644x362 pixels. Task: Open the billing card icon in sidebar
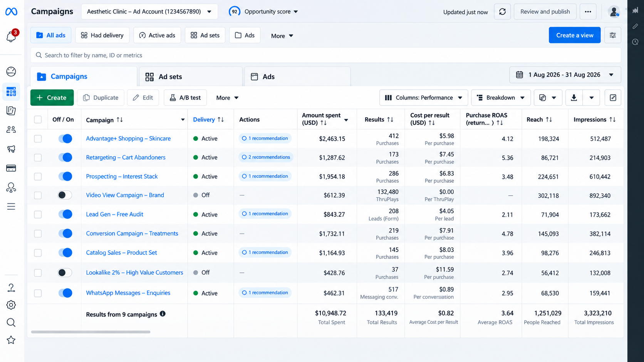tap(11, 168)
